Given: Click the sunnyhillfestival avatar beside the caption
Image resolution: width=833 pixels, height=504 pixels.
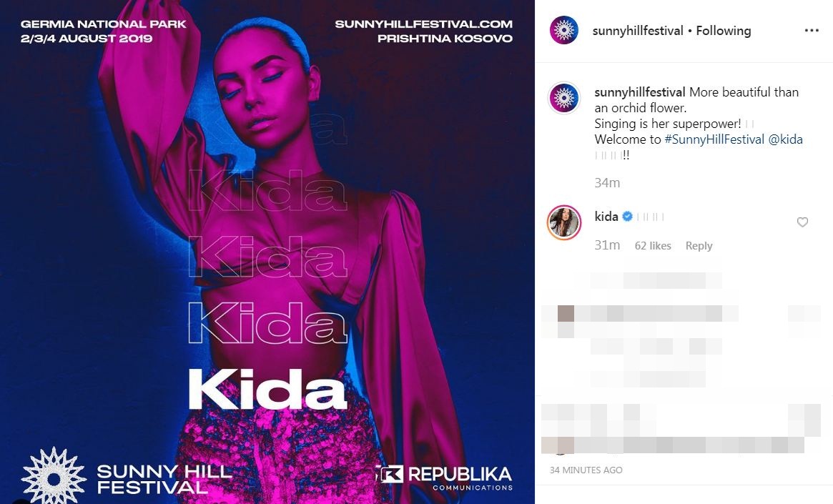Looking at the screenshot, I should tap(563, 98).
